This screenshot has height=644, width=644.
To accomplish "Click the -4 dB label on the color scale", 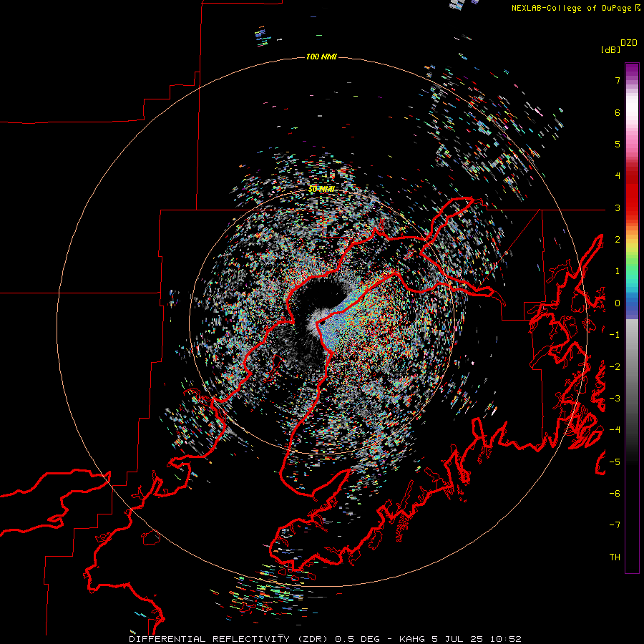I will click(x=615, y=430).
